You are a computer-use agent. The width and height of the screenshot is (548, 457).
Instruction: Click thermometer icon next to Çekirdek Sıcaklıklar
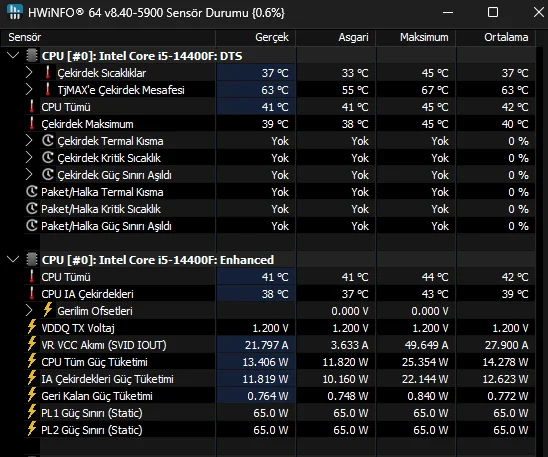tap(48, 73)
